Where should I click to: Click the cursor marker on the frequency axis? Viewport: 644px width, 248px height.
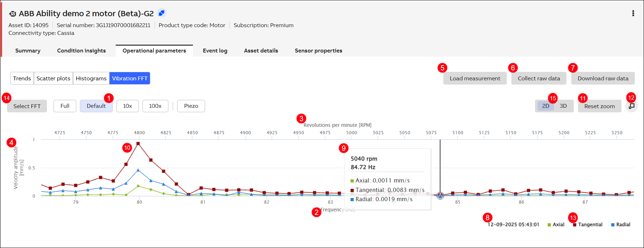coord(440,196)
